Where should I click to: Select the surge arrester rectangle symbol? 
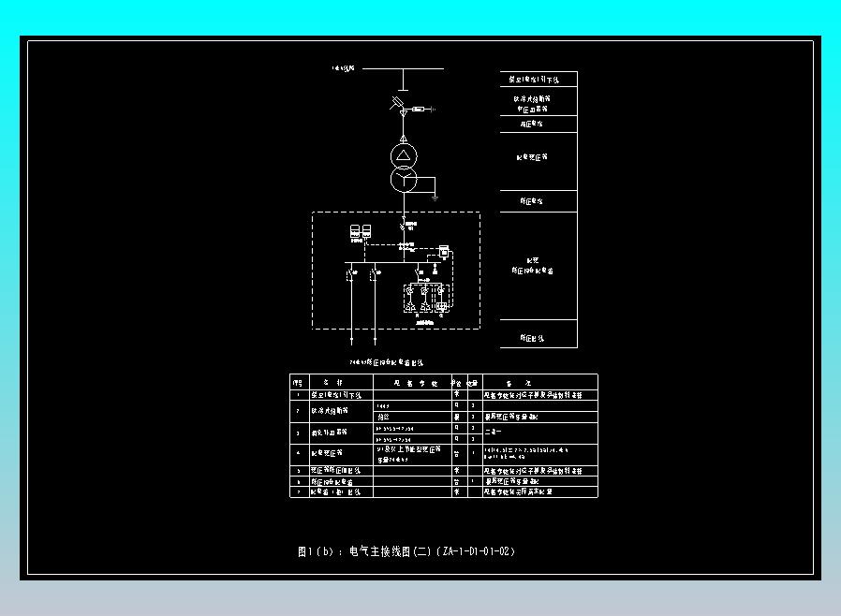pyautogui.click(x=419, y=109)
